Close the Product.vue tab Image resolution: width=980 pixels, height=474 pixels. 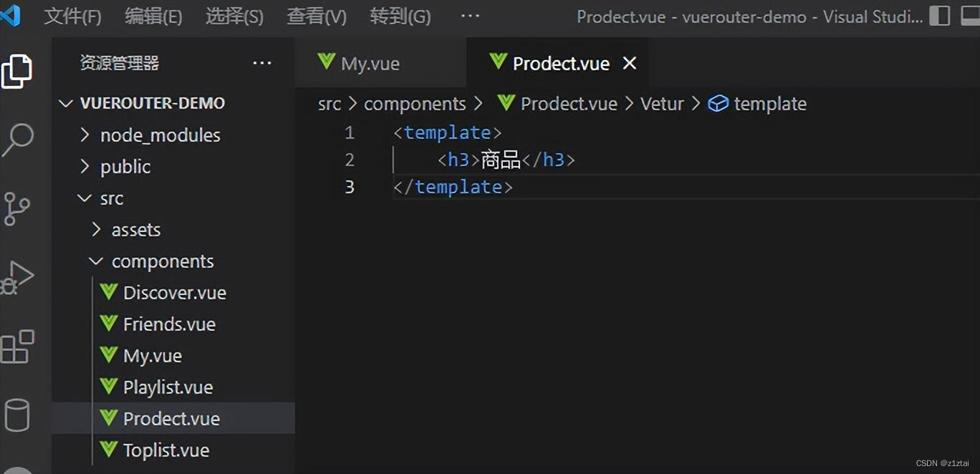(x=628, y=63)
